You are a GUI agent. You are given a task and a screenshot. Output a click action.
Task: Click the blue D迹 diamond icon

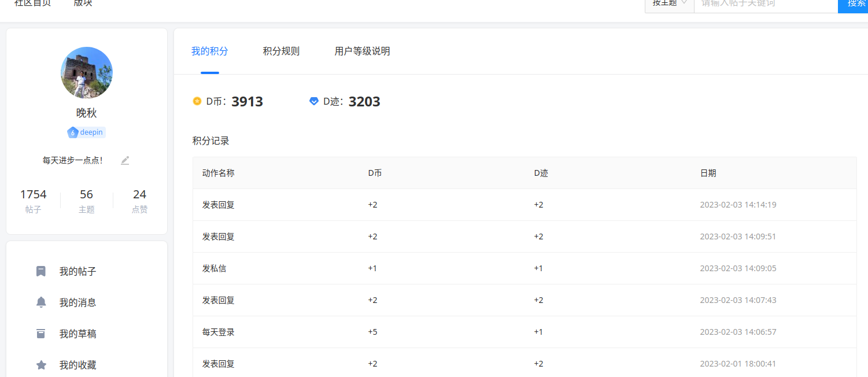point(314,102)
